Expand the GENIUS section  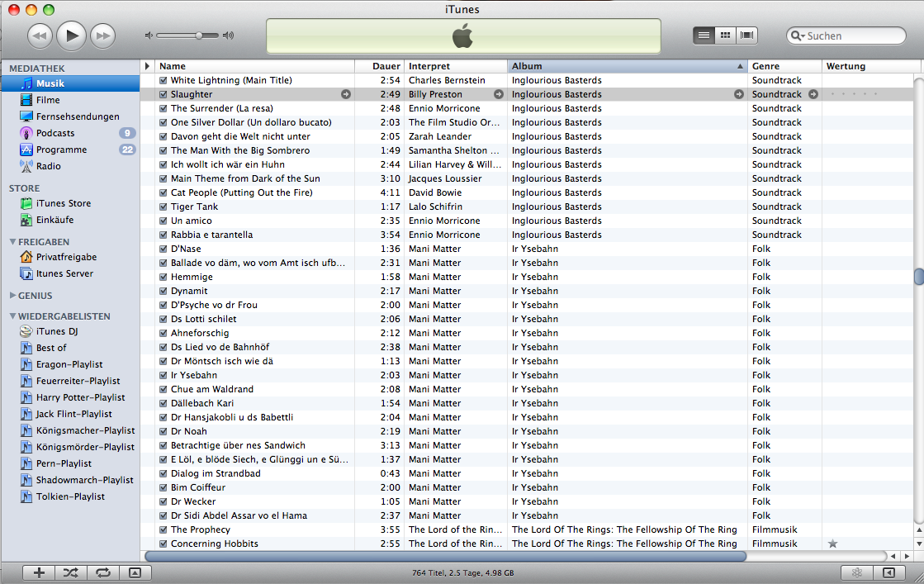tap(13, 295)
